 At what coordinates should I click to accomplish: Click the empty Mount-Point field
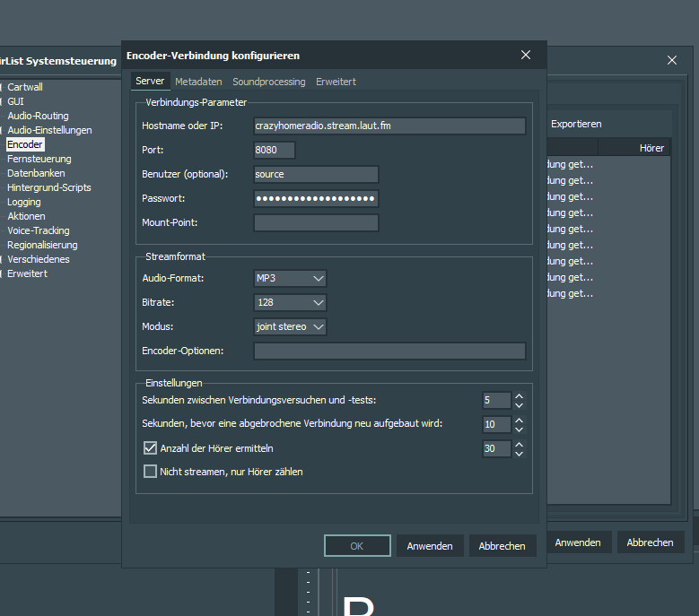point(316,222)
